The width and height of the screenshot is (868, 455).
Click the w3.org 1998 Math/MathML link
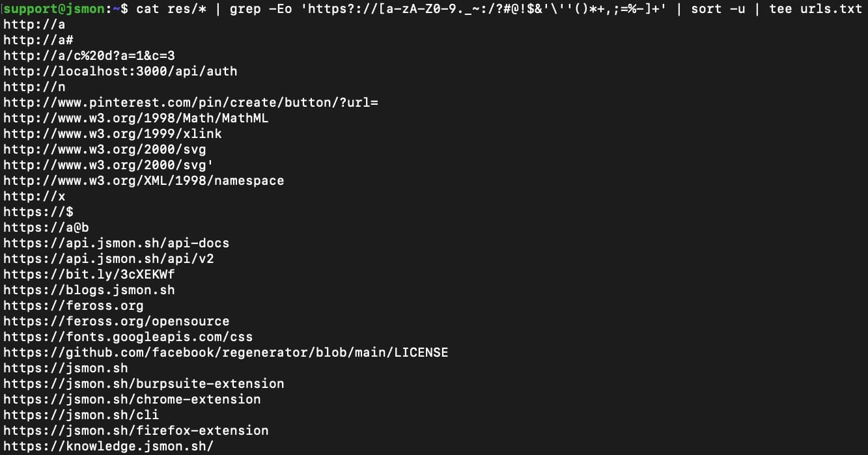pos(136,118)
